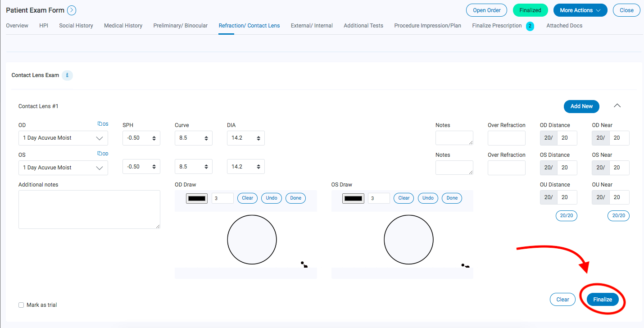Enable the Mark as trial checkbox

21,305
